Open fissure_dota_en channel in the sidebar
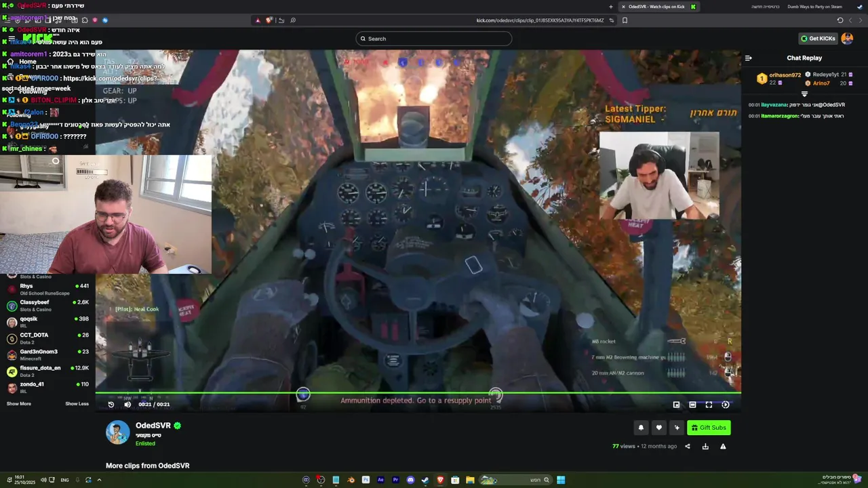This screenshot has width=868, height=488. pyautogui.click(x=47, y=371)
